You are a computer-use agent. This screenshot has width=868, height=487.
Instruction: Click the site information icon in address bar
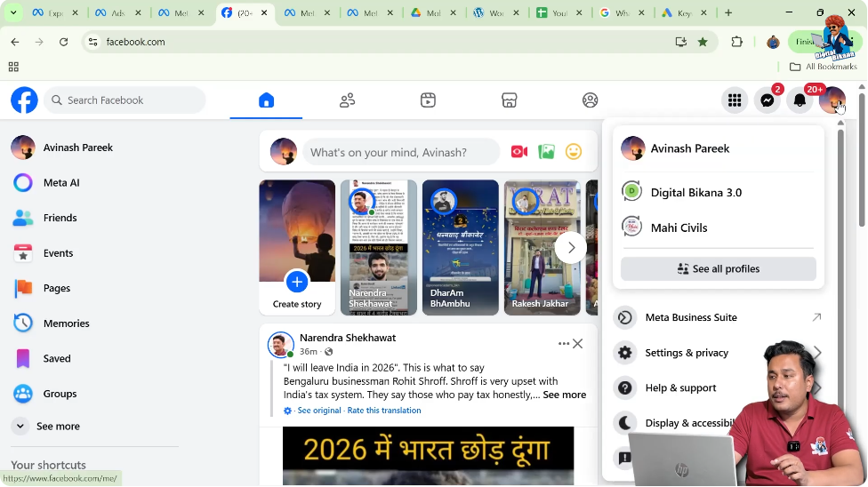(x=93, y=42)
